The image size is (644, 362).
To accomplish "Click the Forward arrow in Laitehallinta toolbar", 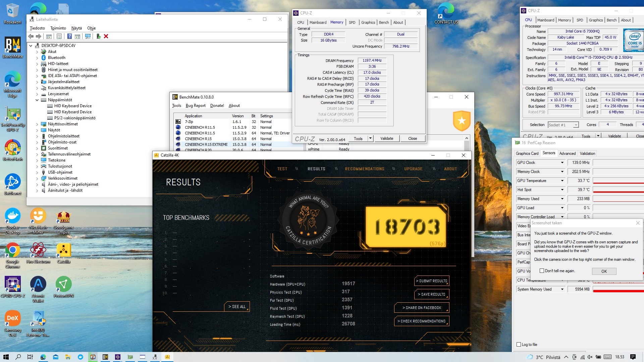I will pos(39,36).
